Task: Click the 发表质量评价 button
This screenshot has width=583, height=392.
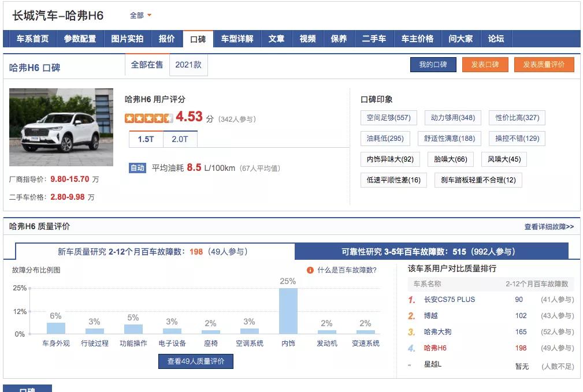Action: pyautogui.click(x=543, y=65)
